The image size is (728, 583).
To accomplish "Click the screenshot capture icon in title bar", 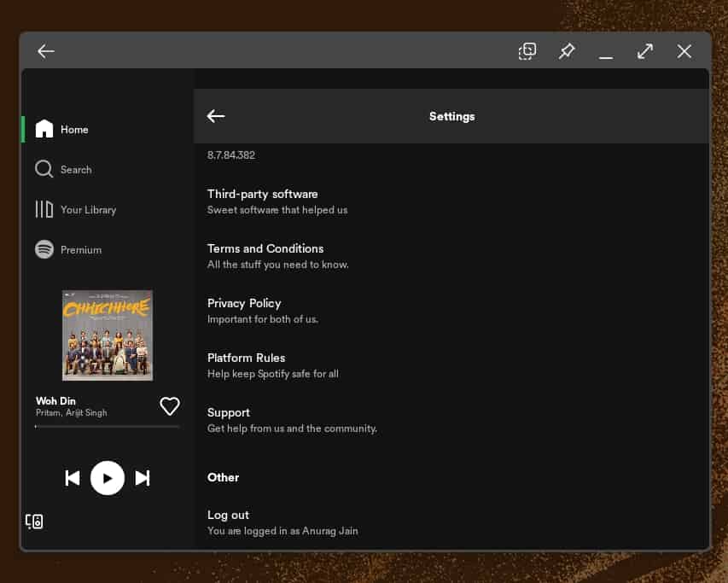I will [527, 51].
